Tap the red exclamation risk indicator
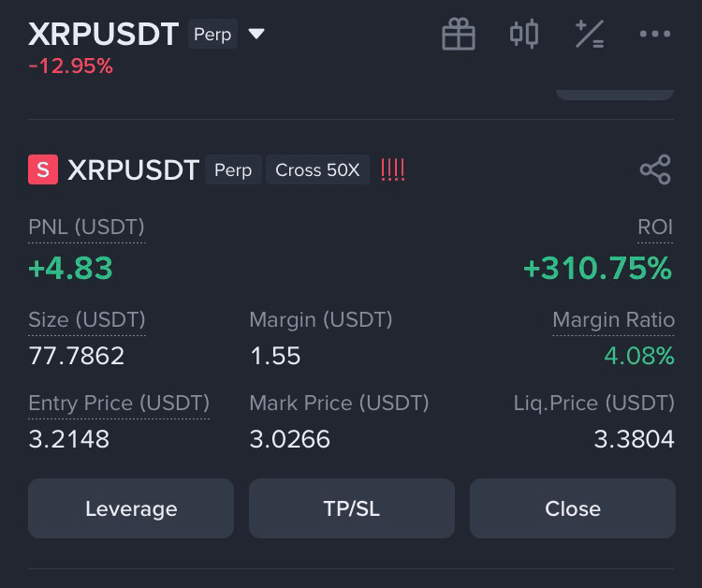This screenshot has height=588, width=702. [393, 169]
